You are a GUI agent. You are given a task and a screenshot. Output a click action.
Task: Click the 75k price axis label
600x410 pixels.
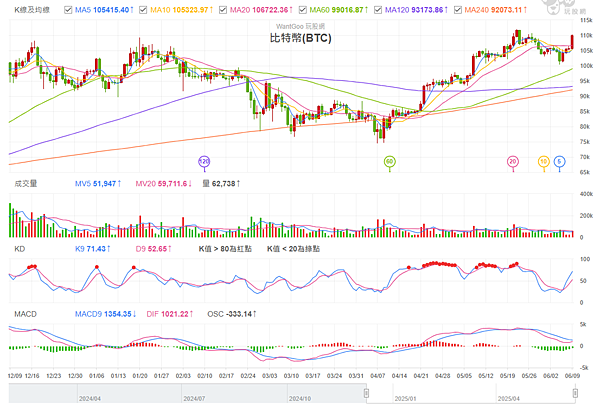click(585, 142)
